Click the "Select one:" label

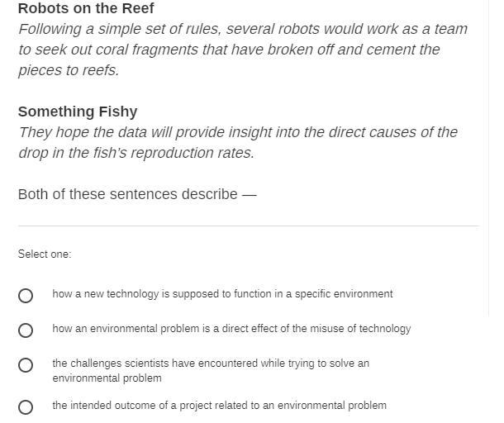[x=45, y=254]
